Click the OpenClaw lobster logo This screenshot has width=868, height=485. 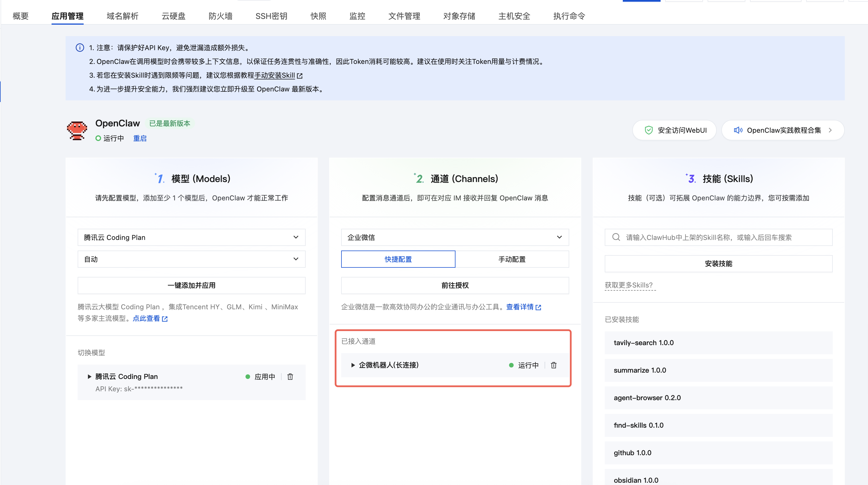(77, 130)
